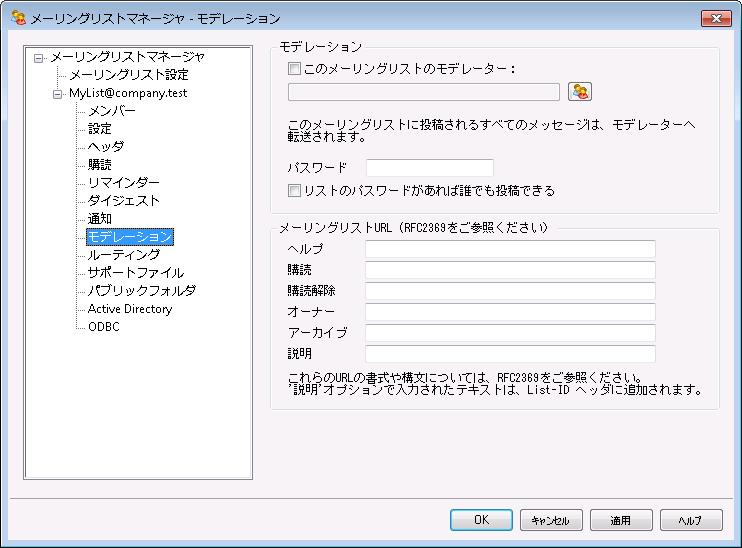Viewport: 742px width, 548px height.
Task: Select メーリングリスト設定 in the tree
Action: (x=128, y=75)
